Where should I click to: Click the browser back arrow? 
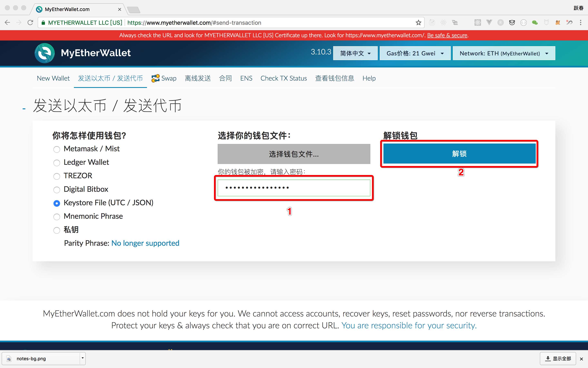pos(7,23)
